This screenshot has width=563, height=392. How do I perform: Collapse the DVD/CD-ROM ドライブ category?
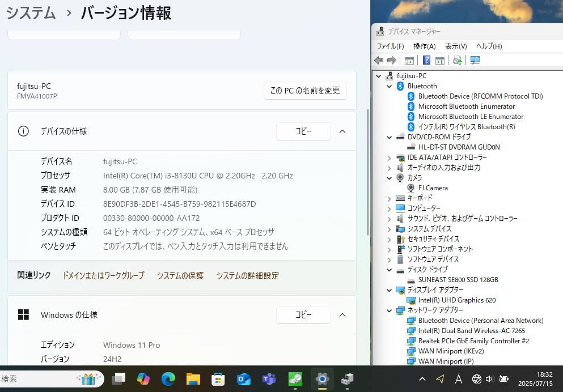tap(389, 137)
